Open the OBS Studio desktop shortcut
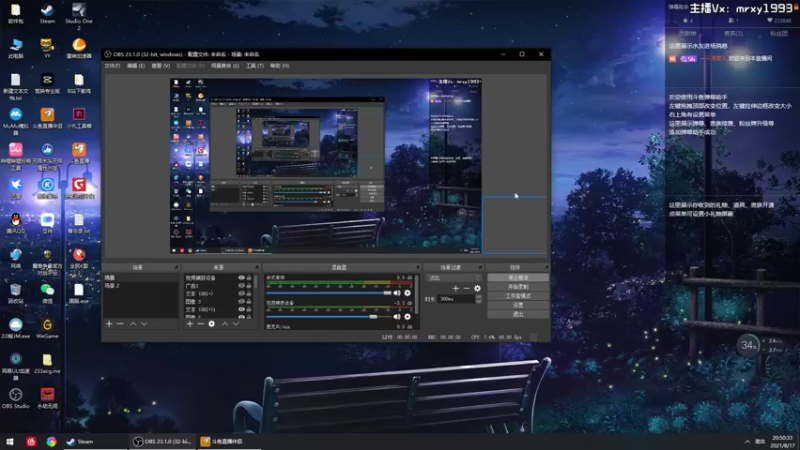The width and height of the screenshot is (800, 450). (x=15, y=398)
